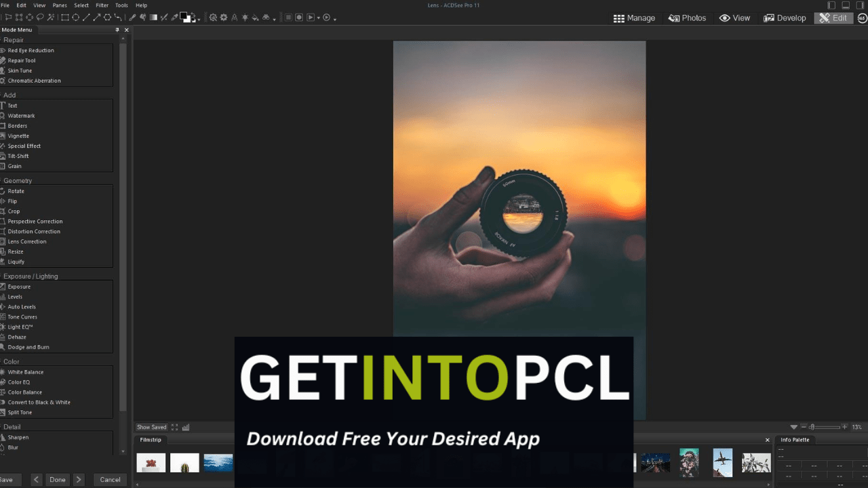Select the Red Eye Reduction tool
The height and width of the screenshot is (488, 868).
click(x=30, y=50)
